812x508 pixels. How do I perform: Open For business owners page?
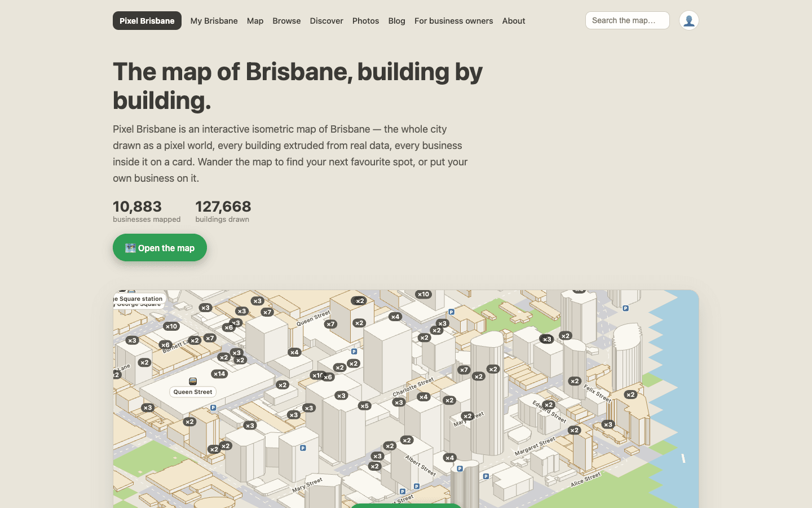453,21
